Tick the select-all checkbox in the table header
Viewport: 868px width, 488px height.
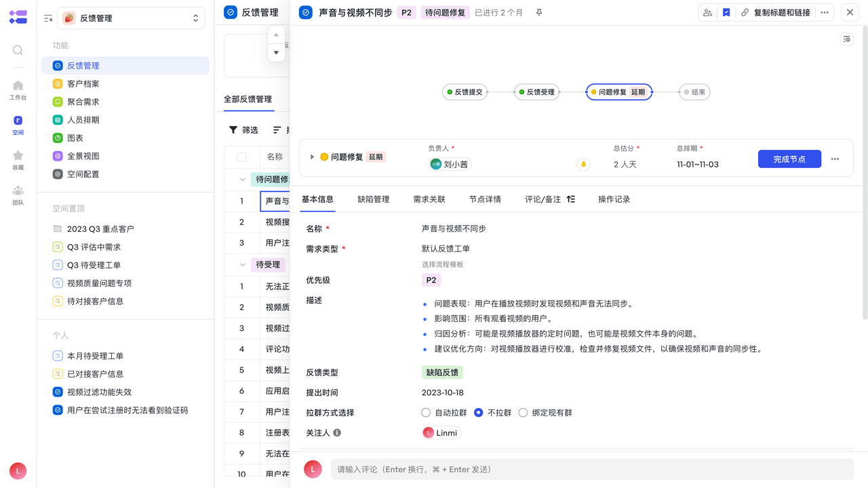pyautogui.click(x=242, y=157)
